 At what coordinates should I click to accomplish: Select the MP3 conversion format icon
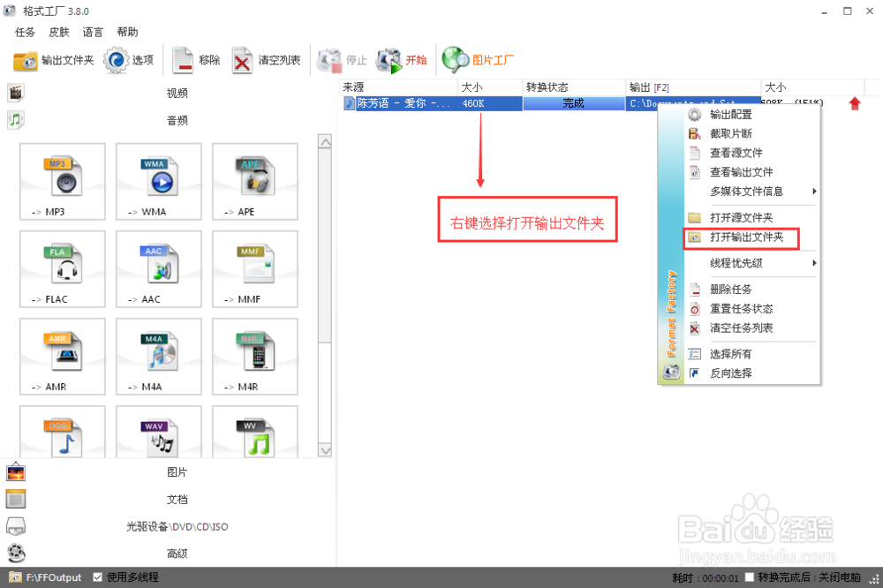(62, 181)
